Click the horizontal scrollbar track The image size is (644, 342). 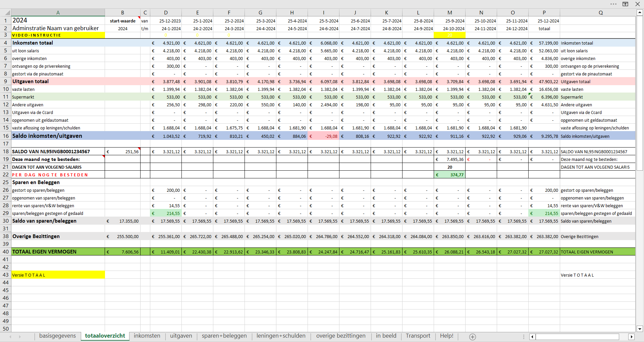coord(577,337)
